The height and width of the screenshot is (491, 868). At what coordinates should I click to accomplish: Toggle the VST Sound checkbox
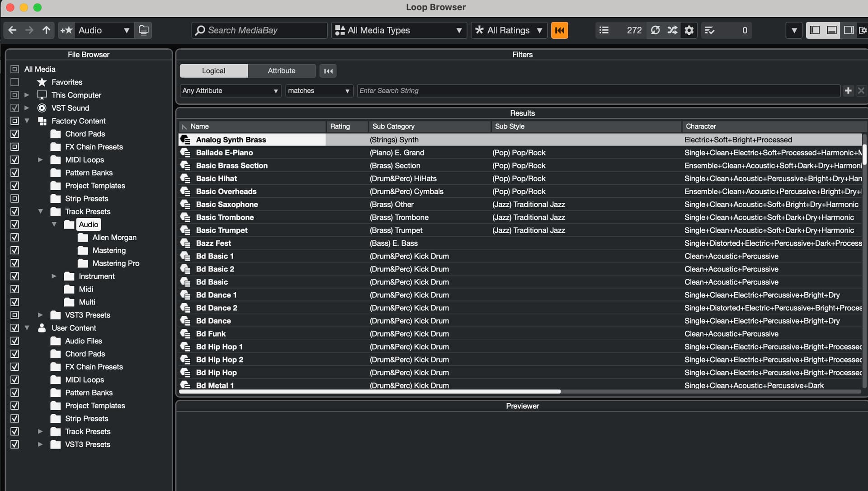tap(14, 108)
